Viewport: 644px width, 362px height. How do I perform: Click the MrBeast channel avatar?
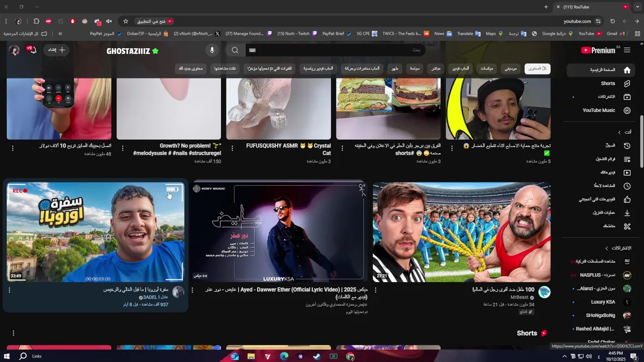(x=544, y=292)
